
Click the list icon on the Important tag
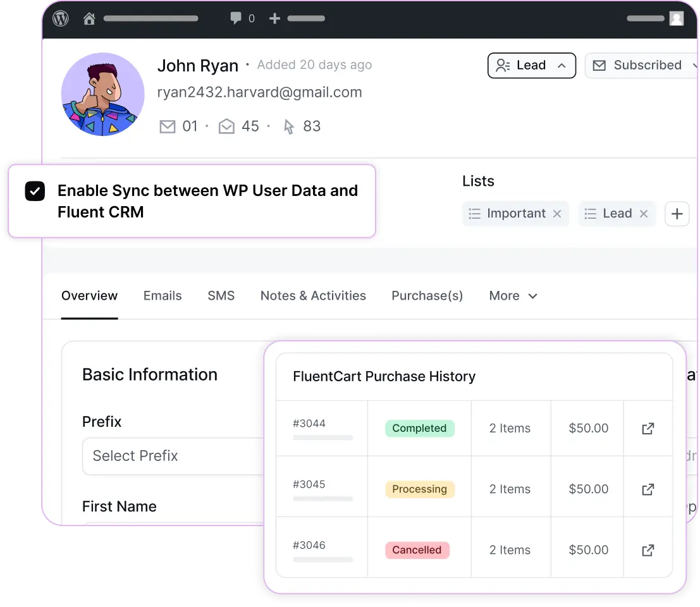coord(474,214)
